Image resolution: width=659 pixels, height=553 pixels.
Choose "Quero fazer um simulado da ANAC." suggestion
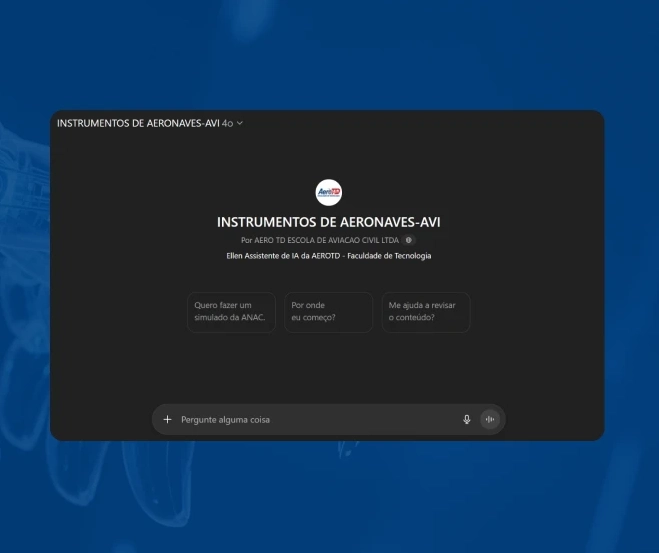(230, 312)
